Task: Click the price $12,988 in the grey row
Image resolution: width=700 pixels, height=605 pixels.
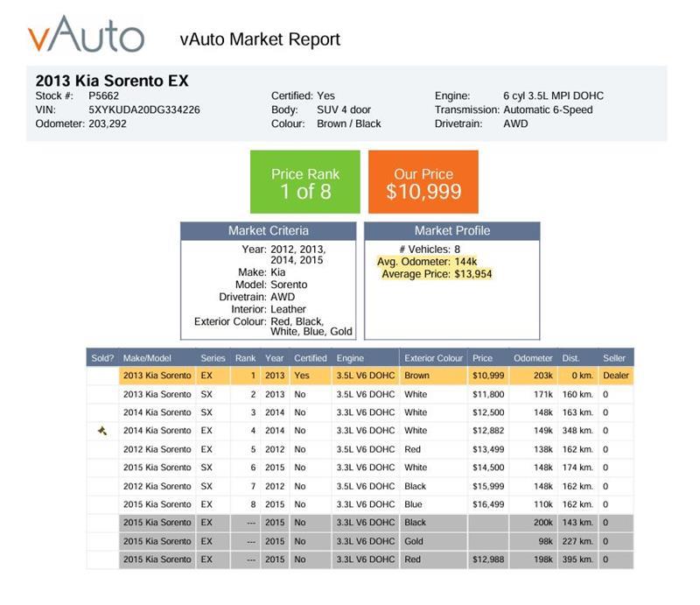Action: tap(488, 559)
